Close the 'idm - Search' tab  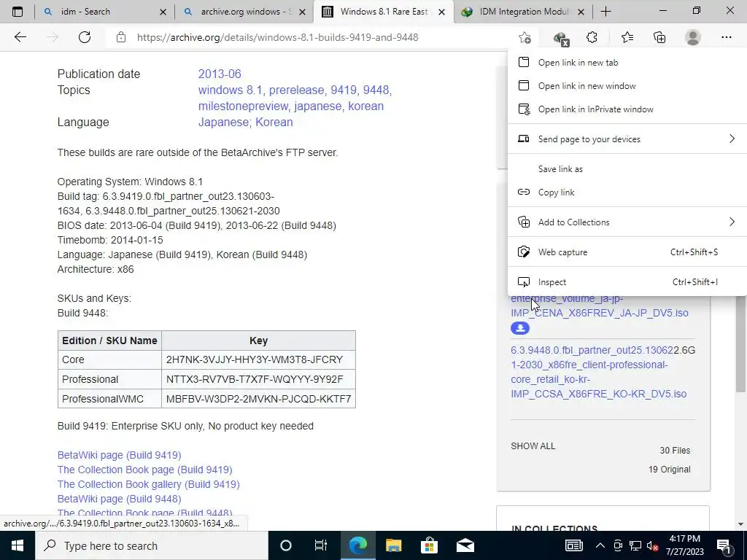tap(163, 12)
